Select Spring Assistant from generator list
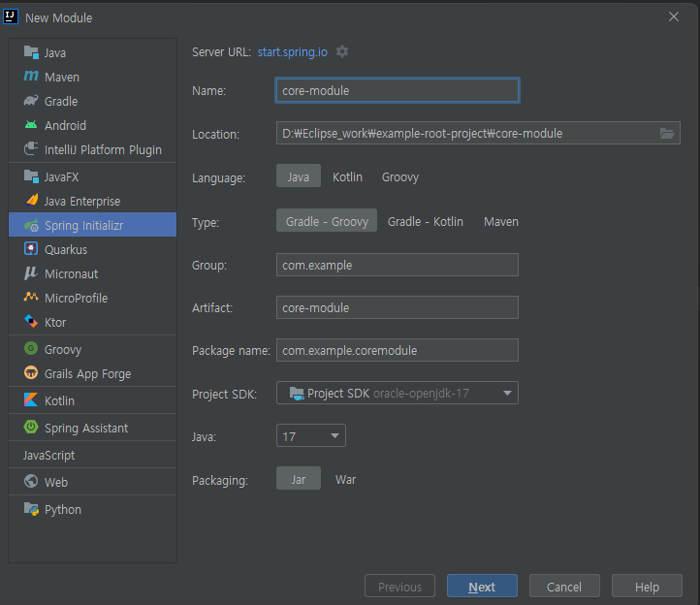Image resolution: width=700 pixels, height=605 pixels. [86, 428]
